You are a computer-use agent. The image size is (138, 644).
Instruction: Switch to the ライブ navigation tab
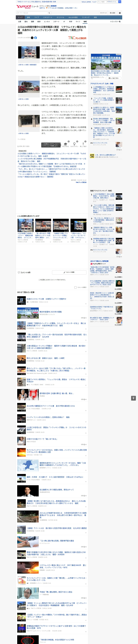pyautogui.click(x=37, y=17)
